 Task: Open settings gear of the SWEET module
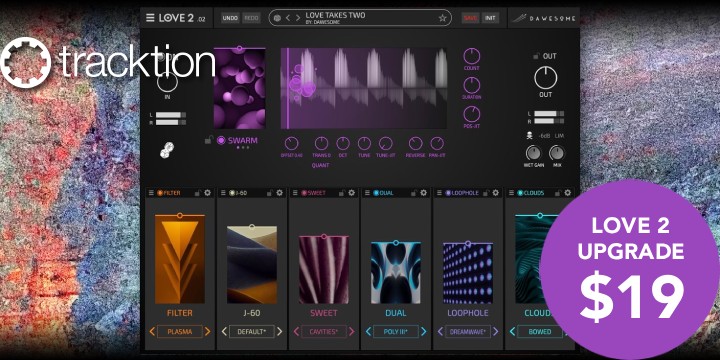coord(352,193)
